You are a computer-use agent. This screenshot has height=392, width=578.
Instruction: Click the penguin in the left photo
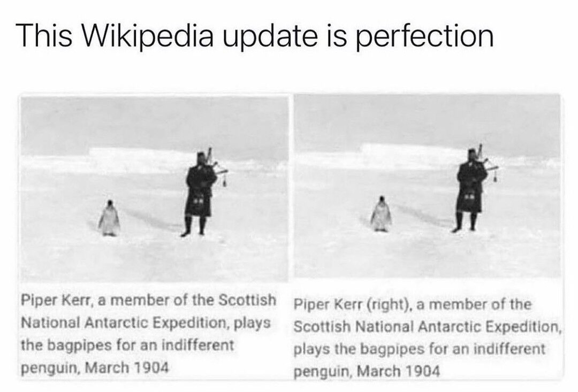[x=109, y=218]
